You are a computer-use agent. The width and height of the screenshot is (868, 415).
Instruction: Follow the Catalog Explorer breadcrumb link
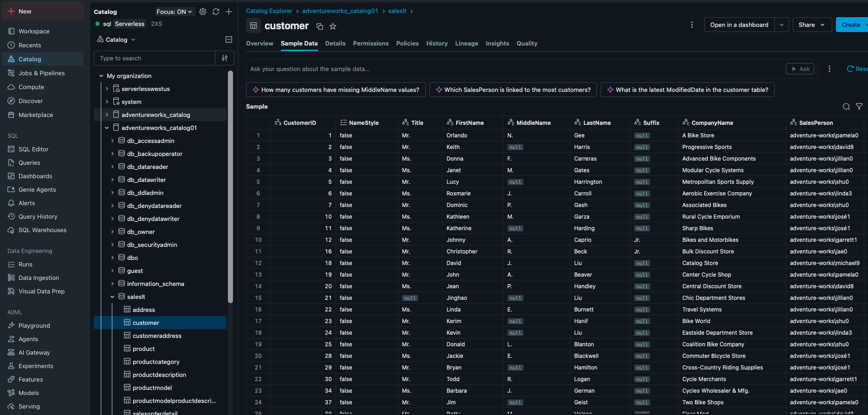click(269, 11)
